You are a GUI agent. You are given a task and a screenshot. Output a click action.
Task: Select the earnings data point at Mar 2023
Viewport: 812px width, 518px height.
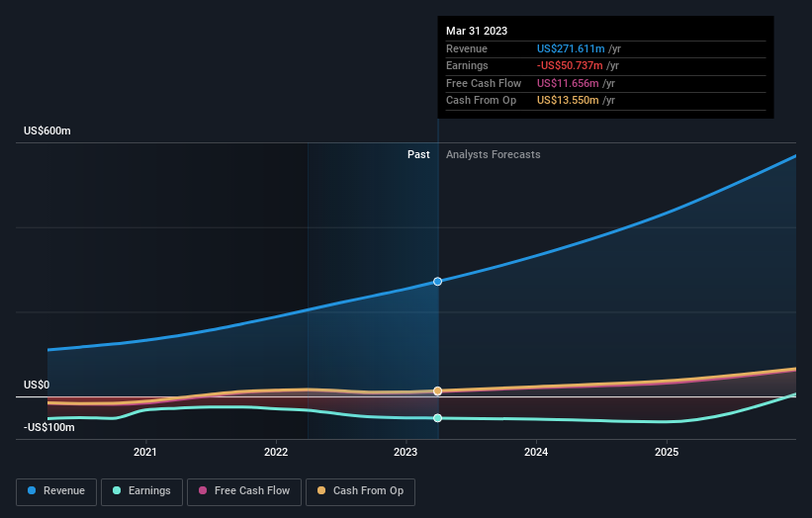pyautogui.click(x=437, y=418)
